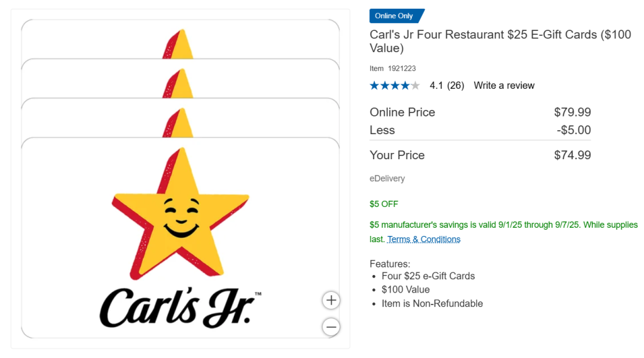644x358 pixels.
Task: Click the Your Price $74.99 amount
Action: [x=572, y=155]
